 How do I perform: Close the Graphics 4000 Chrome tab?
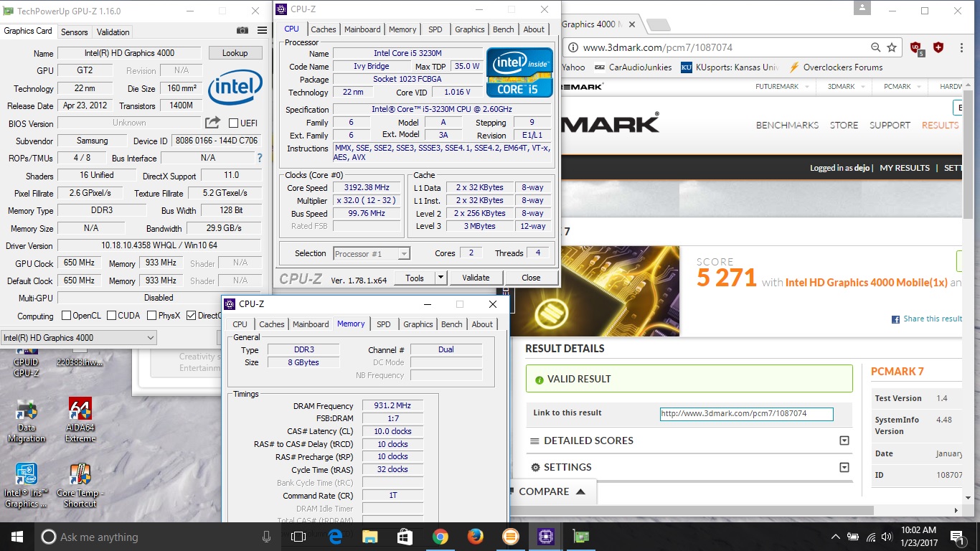632,24
